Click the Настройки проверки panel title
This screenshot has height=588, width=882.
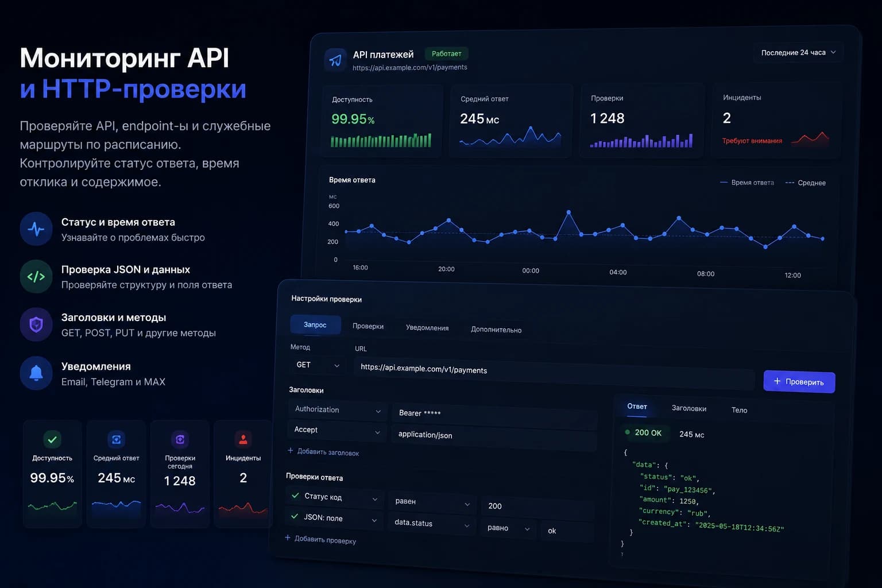(x=326, y=299)
